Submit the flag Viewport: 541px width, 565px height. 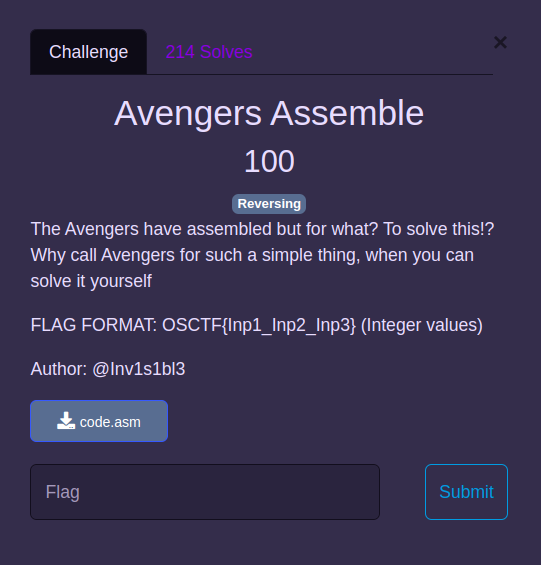pos(466,492)
